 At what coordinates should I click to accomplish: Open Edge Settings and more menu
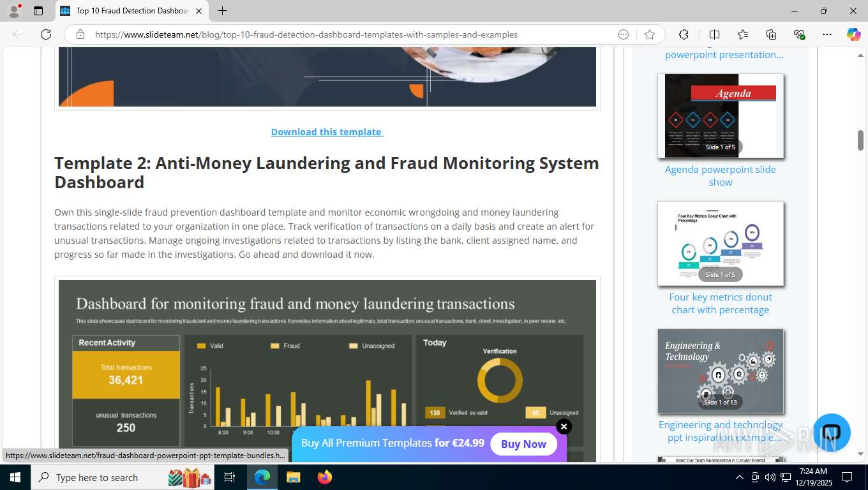click(x=827, y=34)
